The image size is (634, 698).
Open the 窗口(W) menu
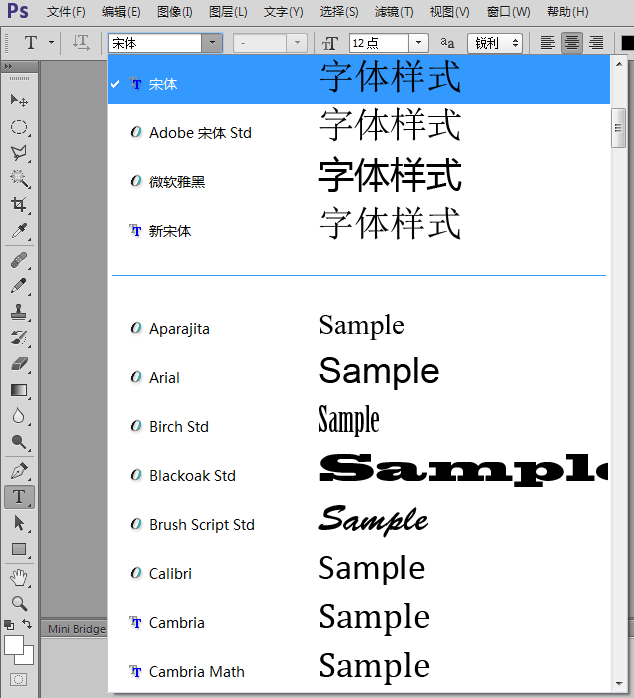(508, 12)
